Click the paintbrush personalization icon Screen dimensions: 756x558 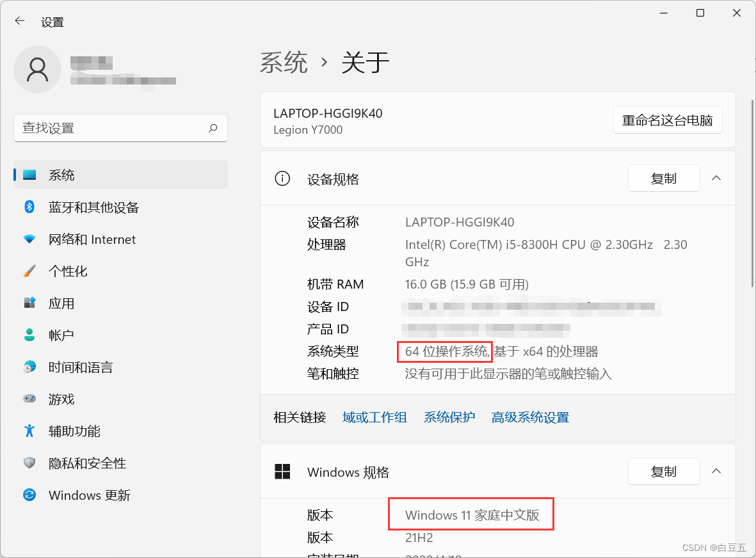(29, 271)
